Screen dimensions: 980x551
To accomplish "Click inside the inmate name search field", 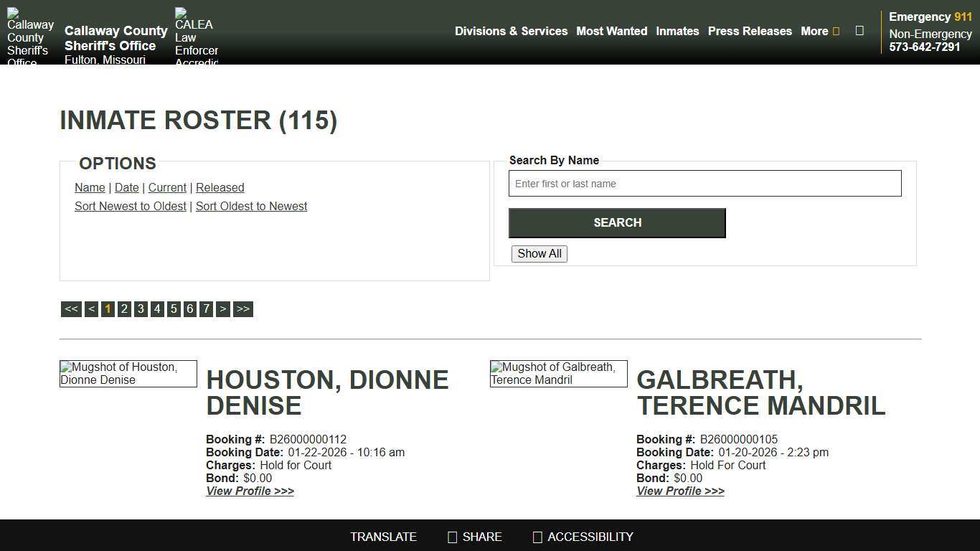I will 705,184.
